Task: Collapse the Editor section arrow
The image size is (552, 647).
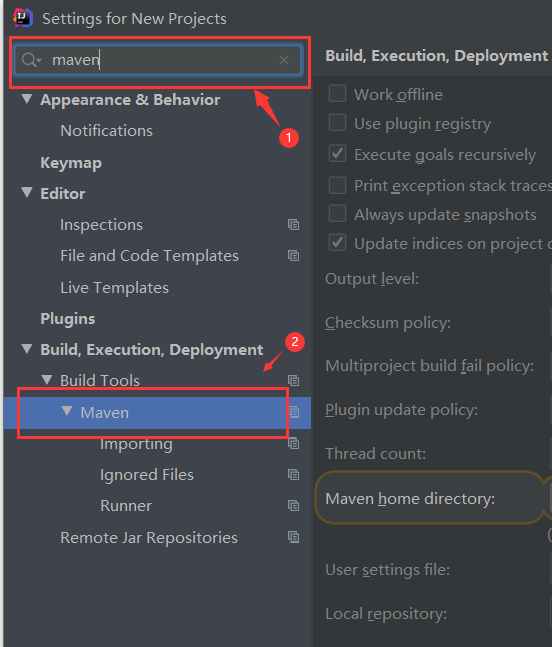Action: coord(27,192)
